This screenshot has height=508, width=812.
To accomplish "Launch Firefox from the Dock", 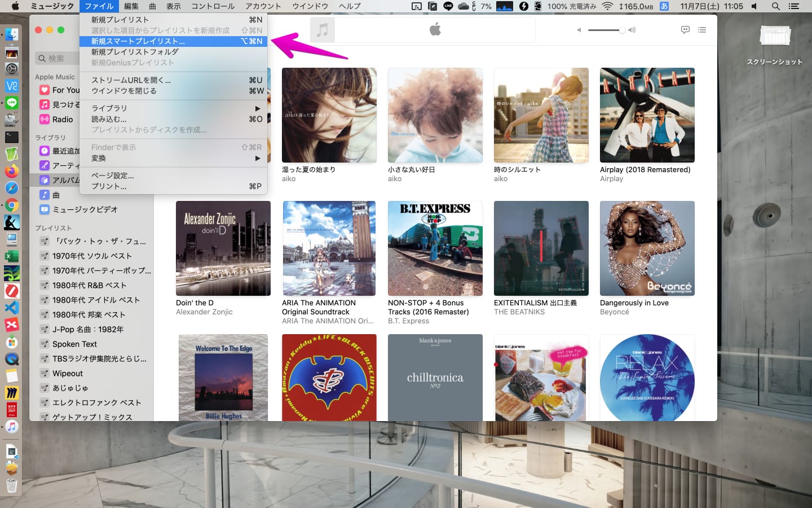I will pos(12,171).
